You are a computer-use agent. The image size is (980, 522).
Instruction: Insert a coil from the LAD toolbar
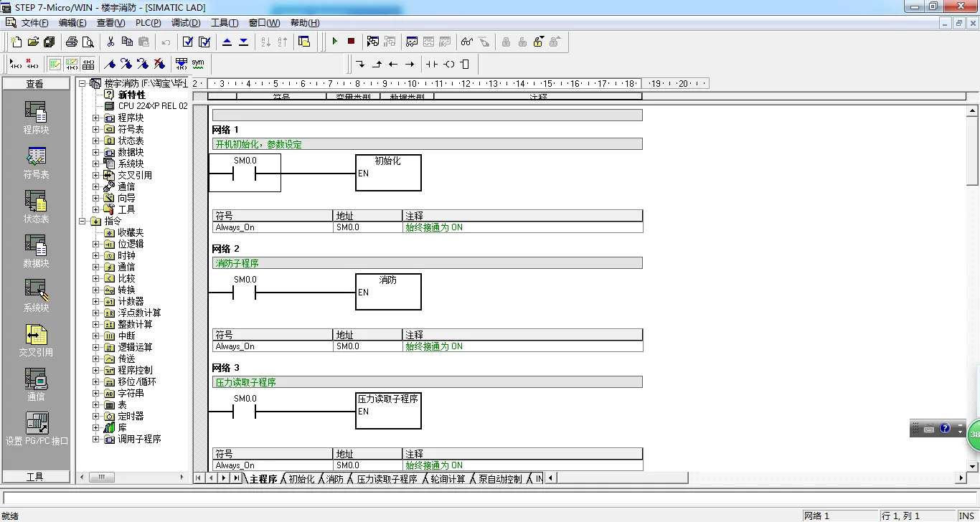(449, 64)
